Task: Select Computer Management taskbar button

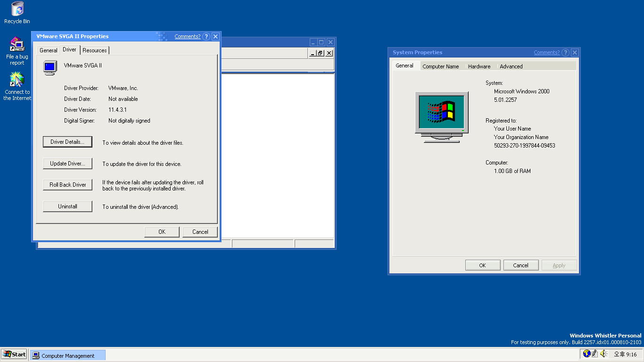Action: (68, 355)
